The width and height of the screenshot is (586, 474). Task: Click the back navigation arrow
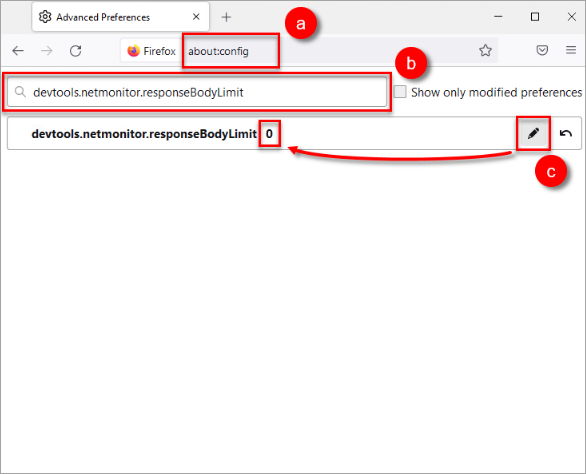point(18,50)
